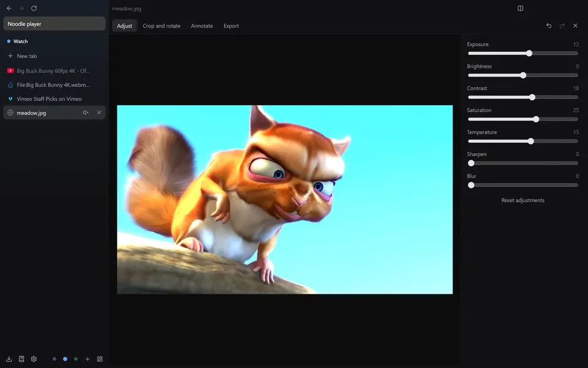
Task: Open Big Buck Bunny 60fps 4K tab
Action: (55, 71)
